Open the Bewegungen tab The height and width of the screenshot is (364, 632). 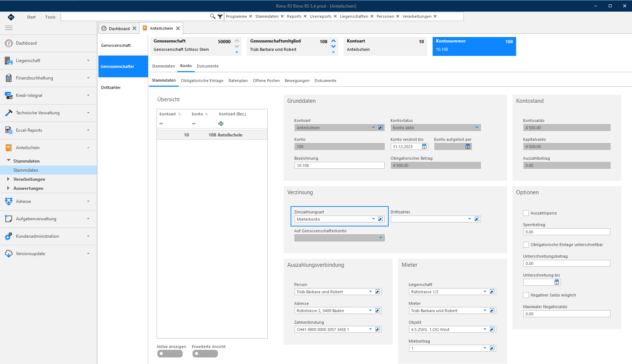297,81
